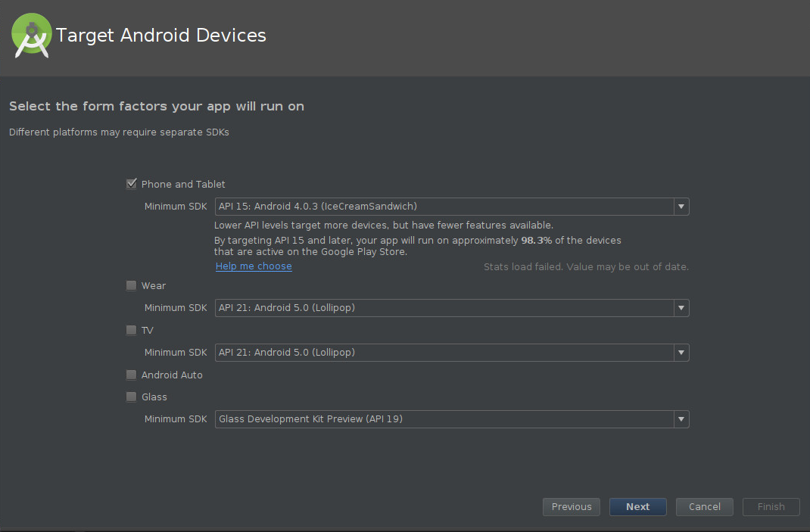Click the 98.3% devices statistic
Viewport: 810px width, 532px height.
tap(536, 240)
